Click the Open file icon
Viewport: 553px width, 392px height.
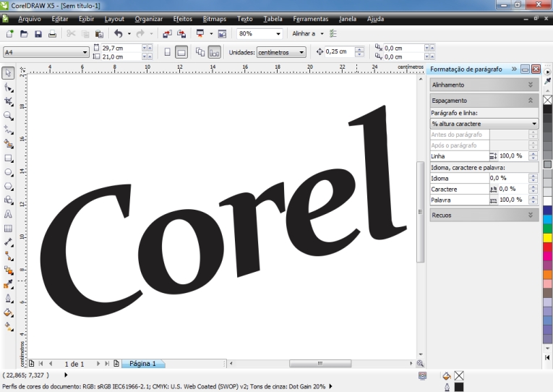[24, 34]
